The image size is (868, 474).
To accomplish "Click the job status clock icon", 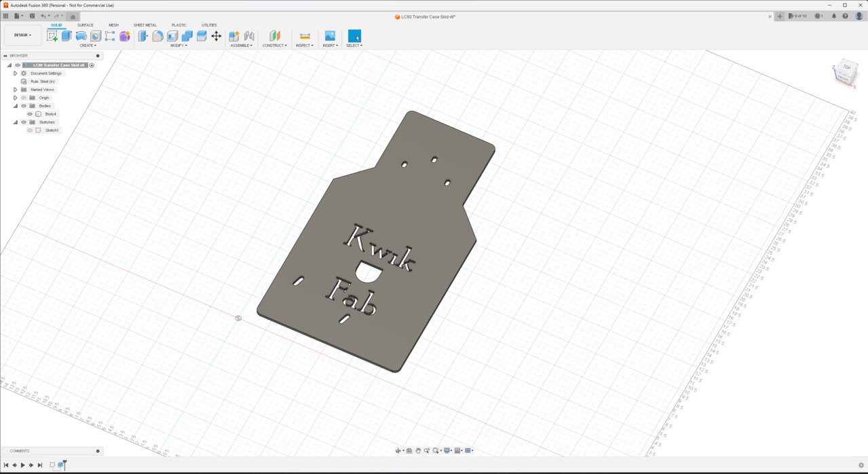I will coord(819,16).
